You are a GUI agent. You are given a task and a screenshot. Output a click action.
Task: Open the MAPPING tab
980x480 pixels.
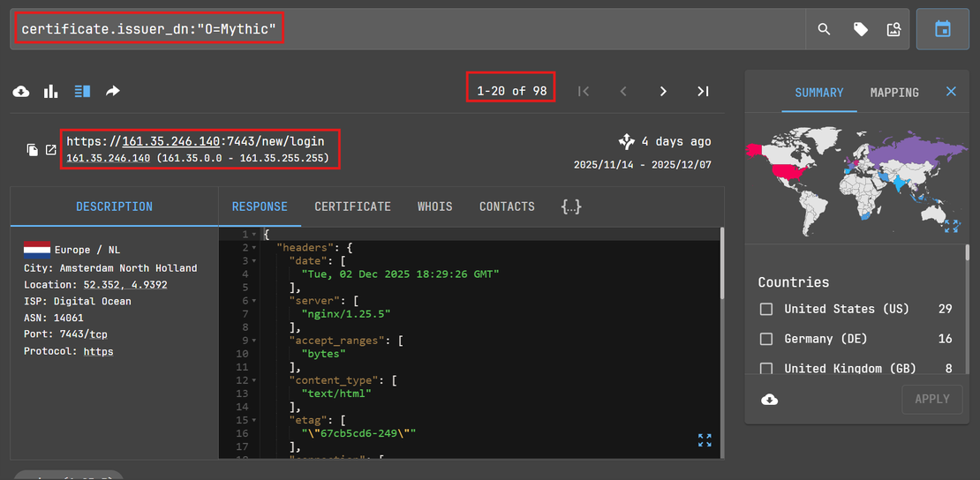(894, 92)
